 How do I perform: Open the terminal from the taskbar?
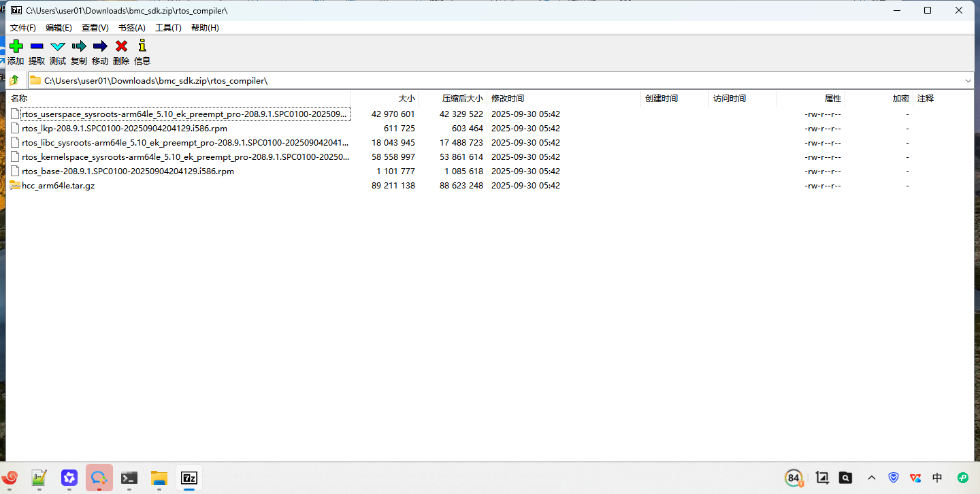point(129,478)
